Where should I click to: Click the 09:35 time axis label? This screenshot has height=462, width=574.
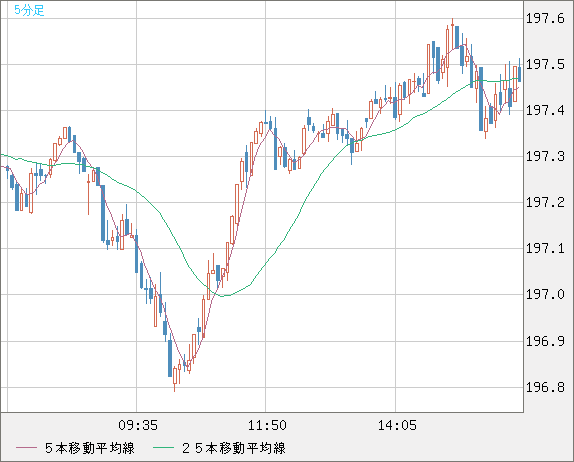tap(138, 425)
